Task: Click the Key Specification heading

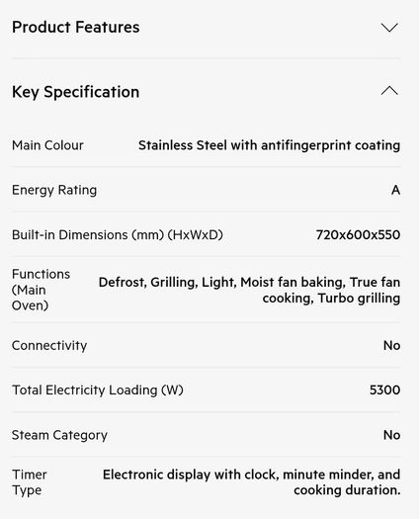Action: [75, 92]
